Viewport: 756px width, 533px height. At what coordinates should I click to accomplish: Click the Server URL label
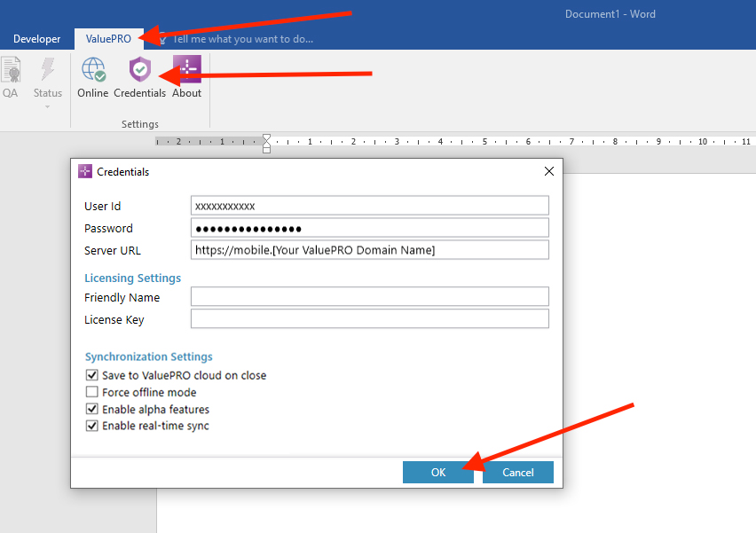coord(113,251)
